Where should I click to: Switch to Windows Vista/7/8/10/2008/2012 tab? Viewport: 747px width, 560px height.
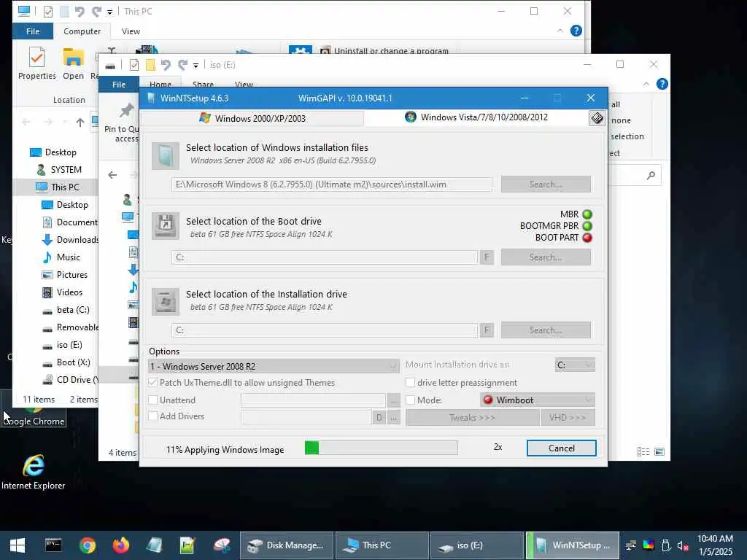(x=477, y=117)
